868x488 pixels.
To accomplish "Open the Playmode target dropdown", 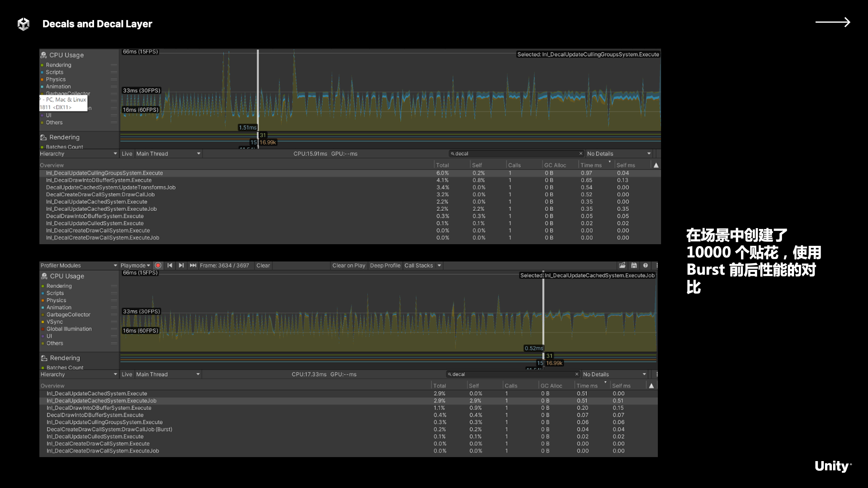I will click(x=135, y=265).
